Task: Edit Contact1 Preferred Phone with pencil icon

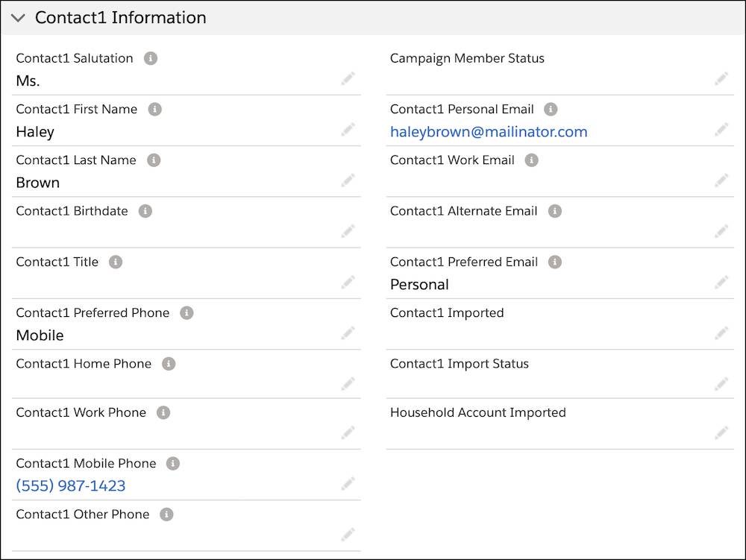Action: 348,333
